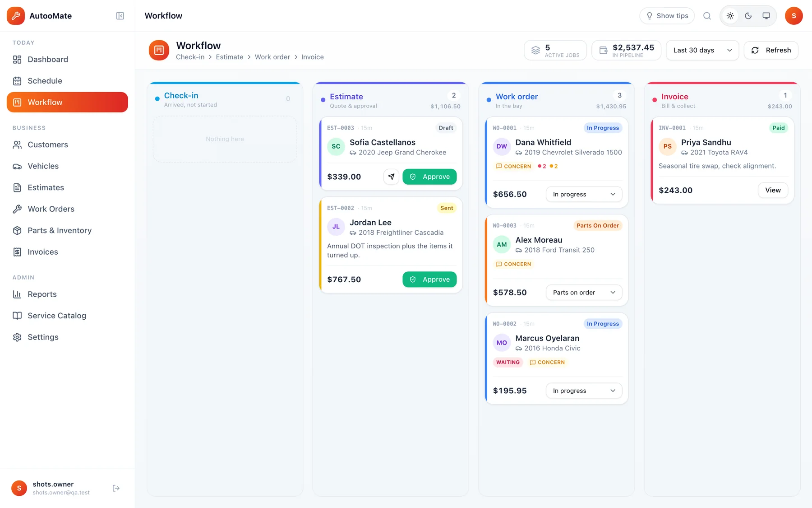Approve Sofia Castellanos estimate
Screen dimensions: 812x508
point(429,177)
